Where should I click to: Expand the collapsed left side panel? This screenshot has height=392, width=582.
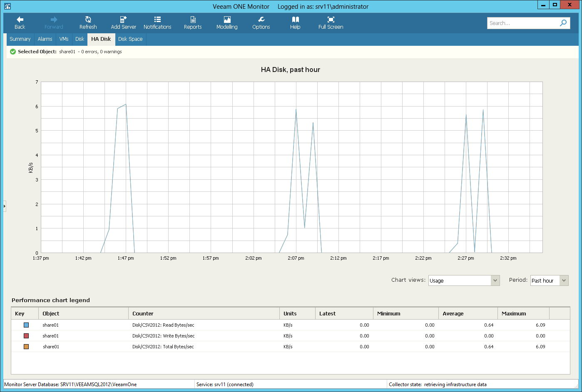(5, 206)
